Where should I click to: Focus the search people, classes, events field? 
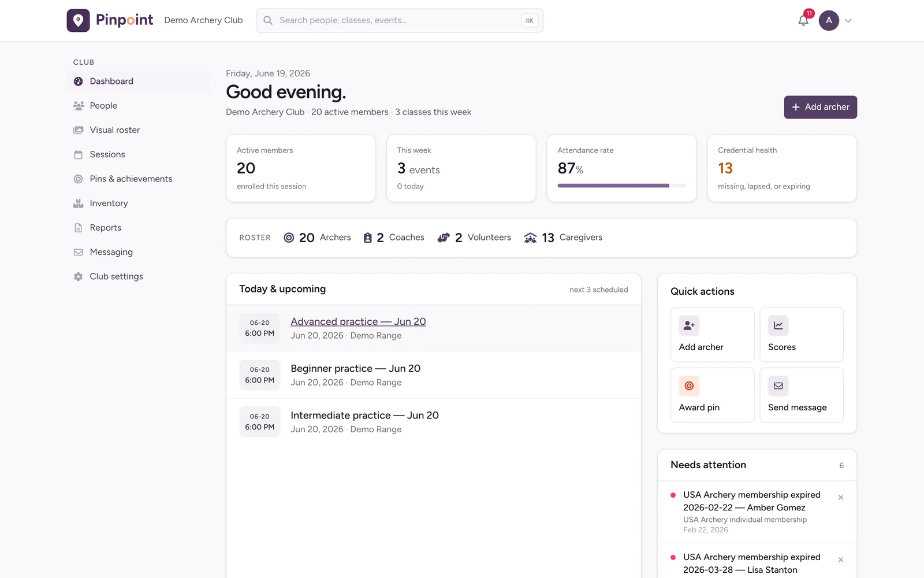pyautogui.click(x=400, y=20)
